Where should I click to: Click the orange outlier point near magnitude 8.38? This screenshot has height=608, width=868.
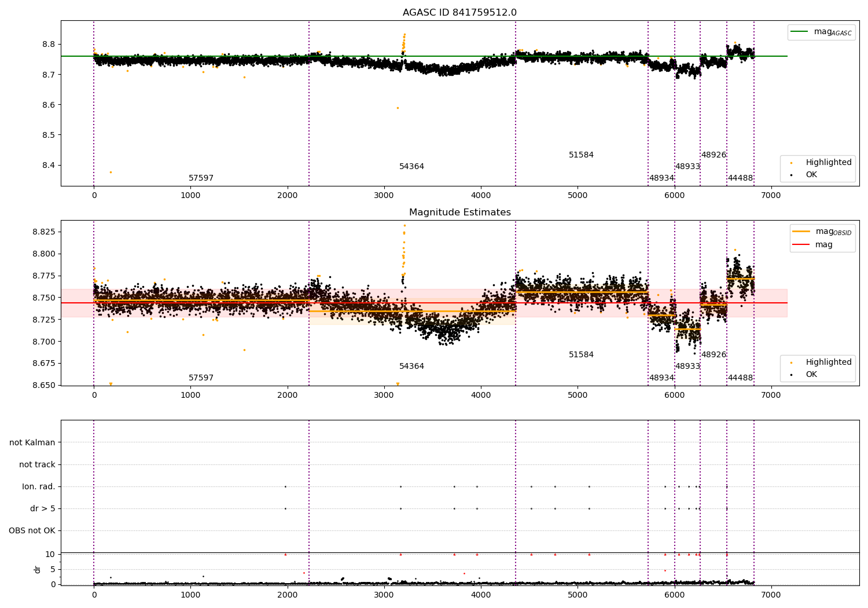click(111, 172)
